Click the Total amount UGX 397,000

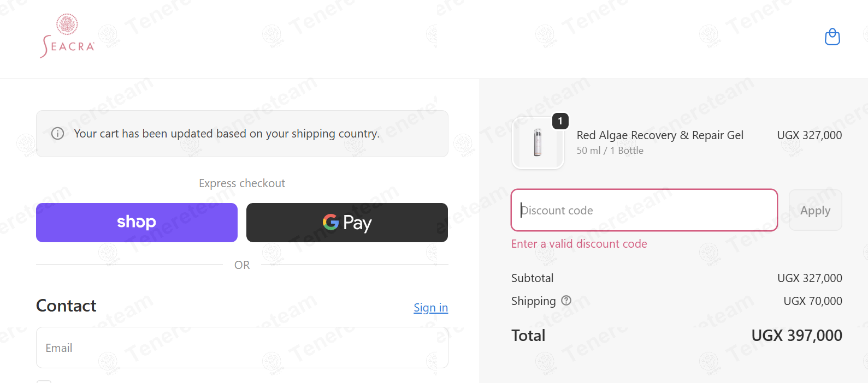796,336
